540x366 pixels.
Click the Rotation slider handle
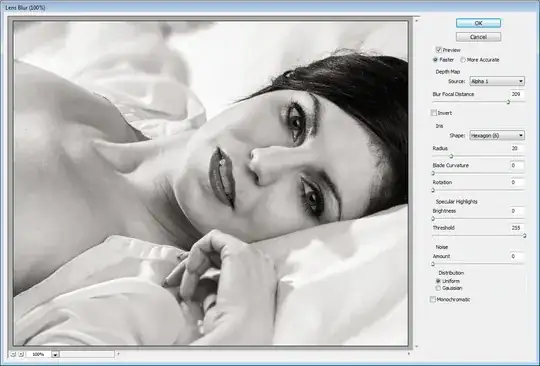click(x=433, y=190)
